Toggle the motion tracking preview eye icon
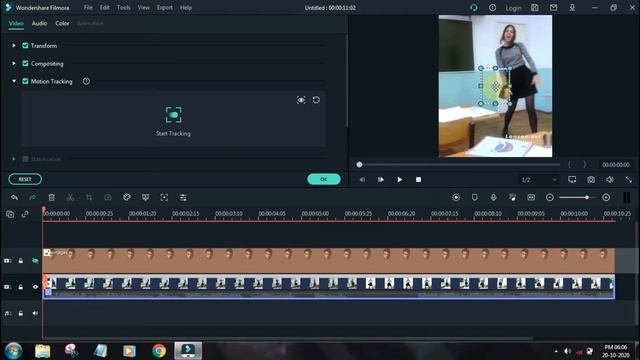The image size is (640, 360). pos(301,100)
